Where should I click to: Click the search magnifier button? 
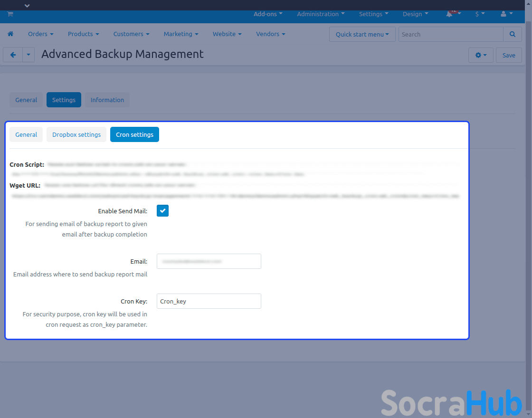coord(512,34)
